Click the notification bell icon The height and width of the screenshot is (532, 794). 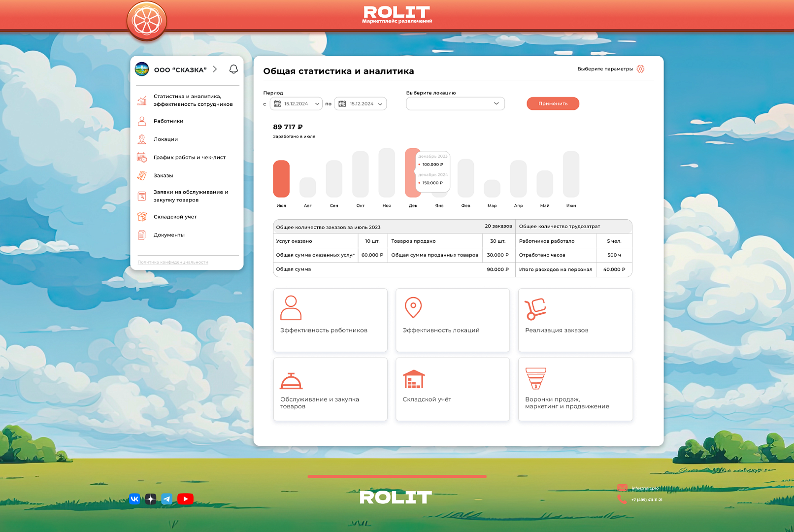[x=233, y=69]
